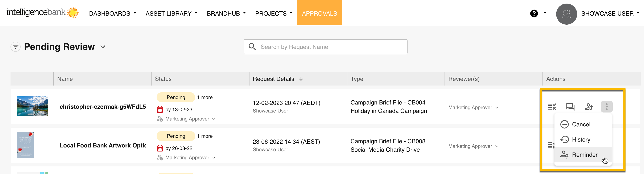Click the three-dot more actions button
Image resolution: width=644 pixels, height=174 pixels.
[607, 107]
